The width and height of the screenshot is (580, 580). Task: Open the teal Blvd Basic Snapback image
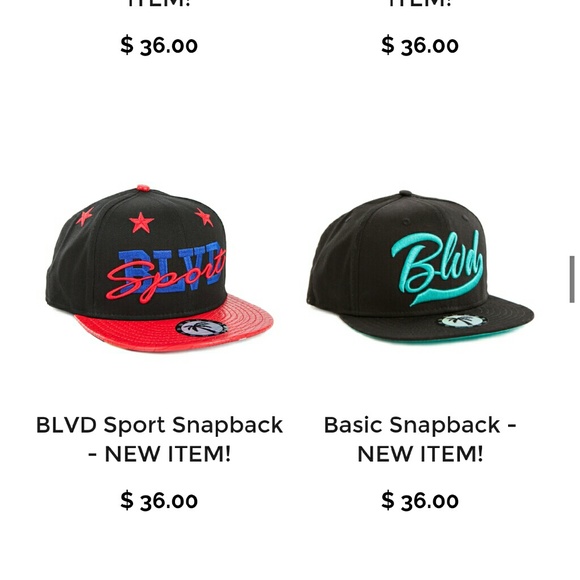[420, 267]
